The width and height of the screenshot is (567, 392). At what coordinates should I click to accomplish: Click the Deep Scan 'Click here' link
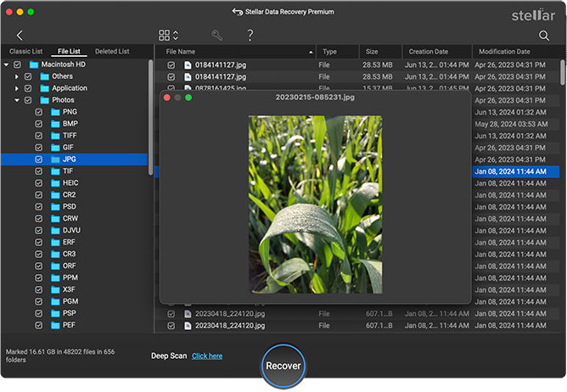click(x=207, y=356)
